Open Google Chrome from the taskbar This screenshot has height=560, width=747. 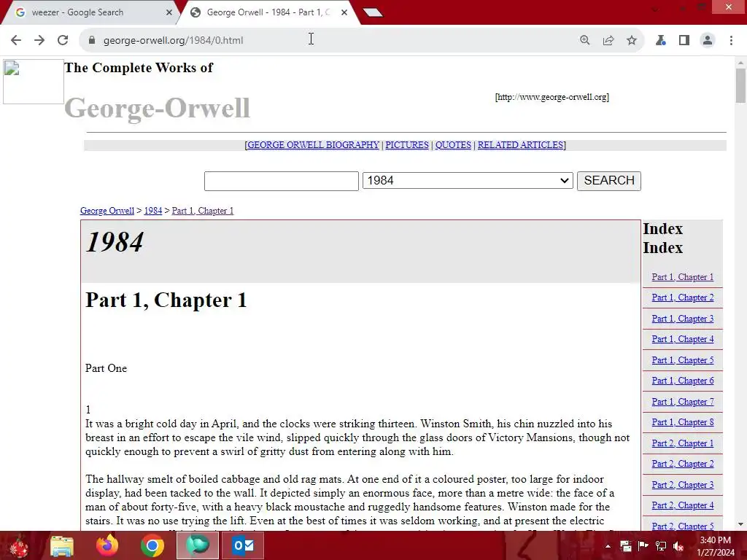click(152, 545)
